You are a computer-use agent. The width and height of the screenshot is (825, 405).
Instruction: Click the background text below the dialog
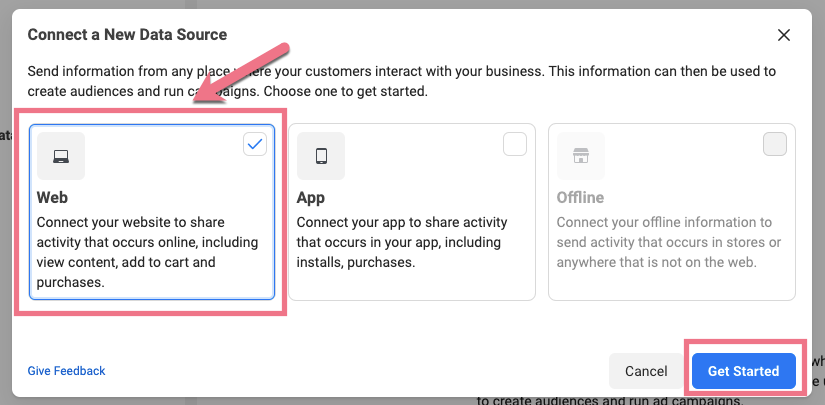pyautogui.click(x=610, y=399)
